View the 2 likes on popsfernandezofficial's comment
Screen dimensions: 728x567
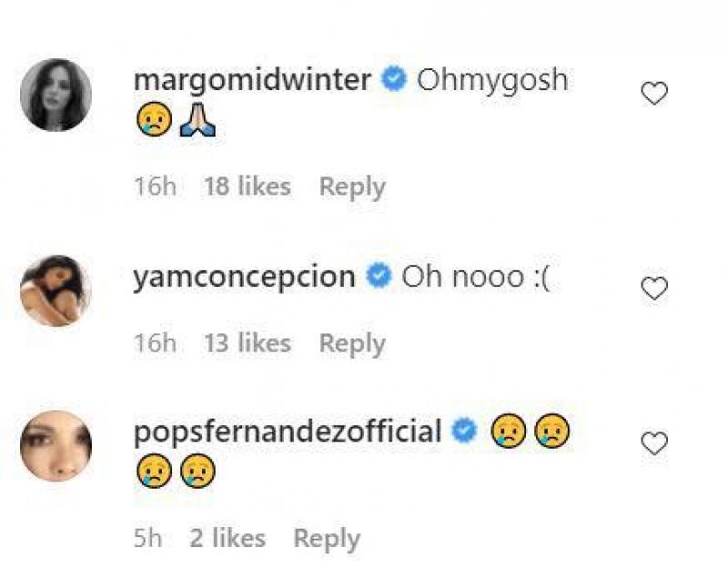(227, 538)
